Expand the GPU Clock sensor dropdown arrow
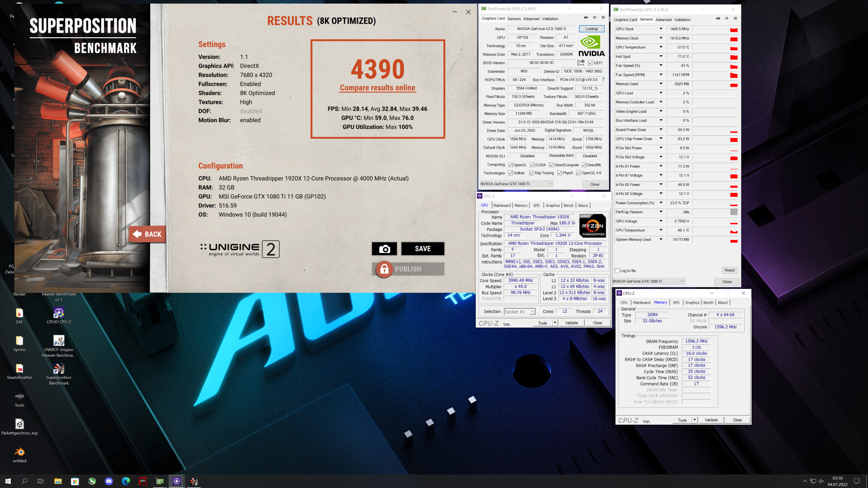 [x=661, y=29]
